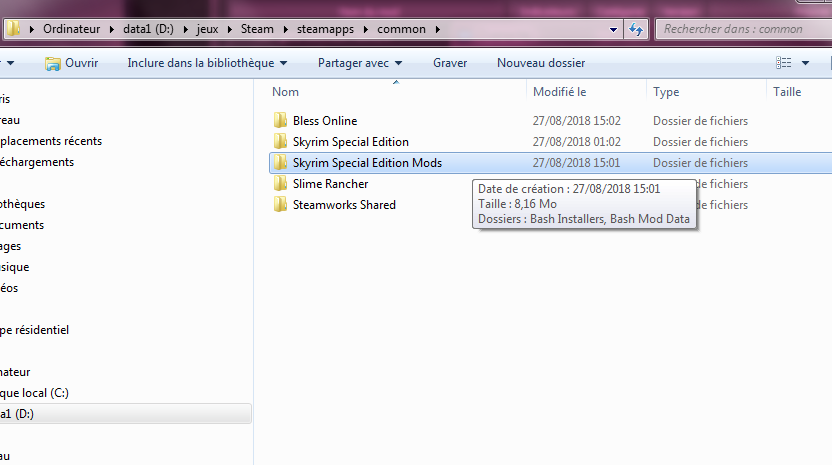The height and width of the screenshot is (465, 832).
Task: Open the view options dropdown arrow
Action: [x=805, y=63]
